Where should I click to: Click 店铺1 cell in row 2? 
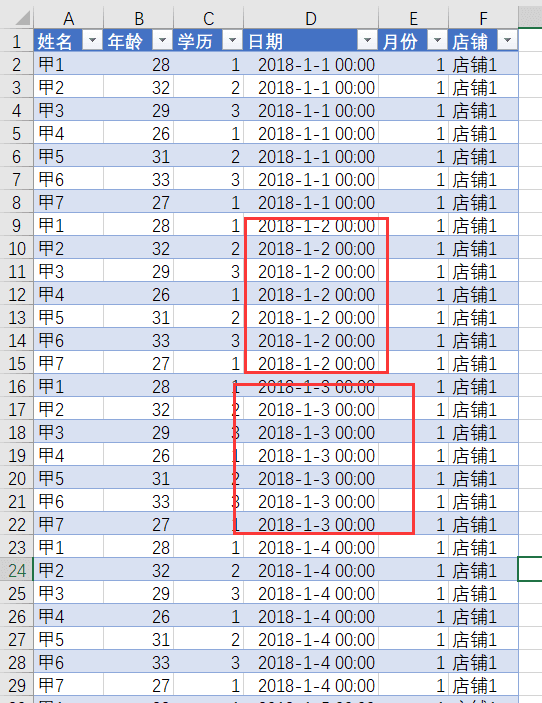pyautogui.click(x=483, y=64)
